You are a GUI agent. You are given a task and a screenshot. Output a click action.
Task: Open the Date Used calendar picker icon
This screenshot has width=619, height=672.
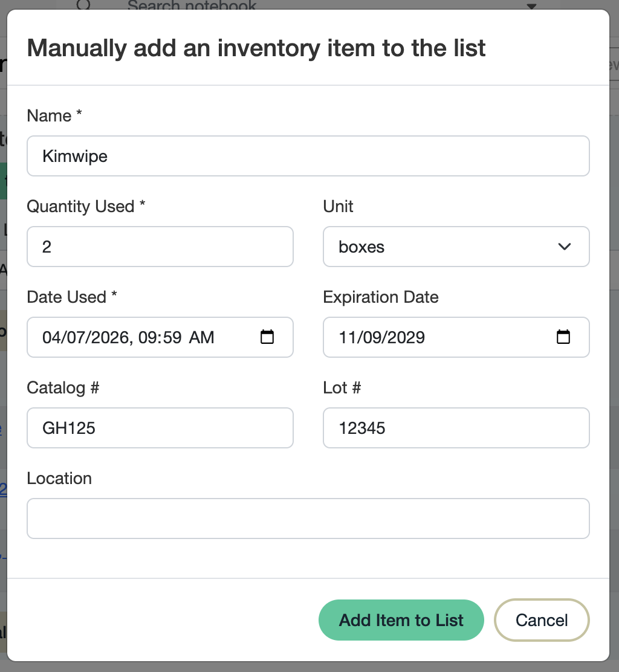click(x=267, y=337)
